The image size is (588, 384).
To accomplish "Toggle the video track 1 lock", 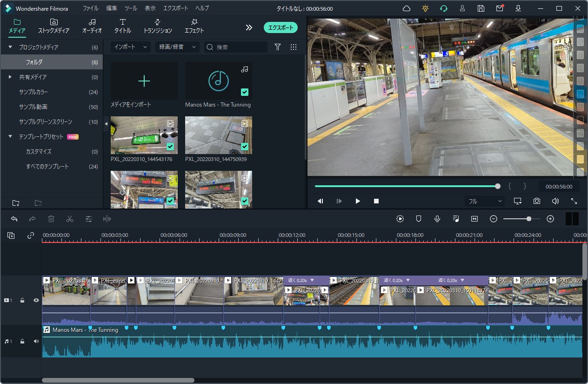I will pos(22,300).
